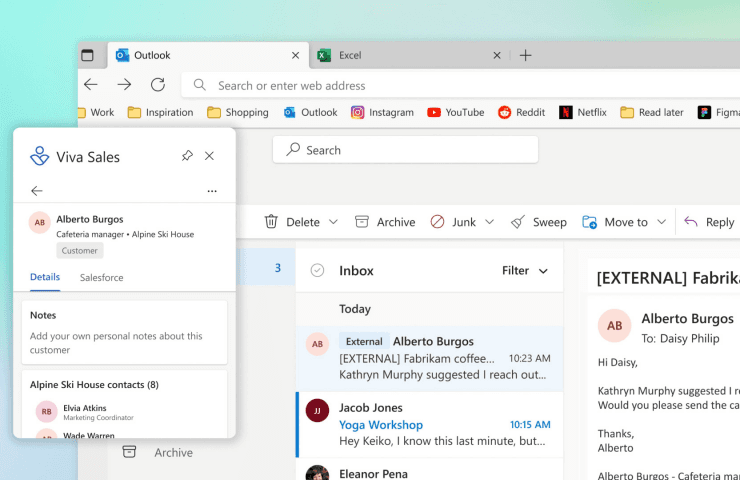Open the YouTube bookmark

[455, 112]
